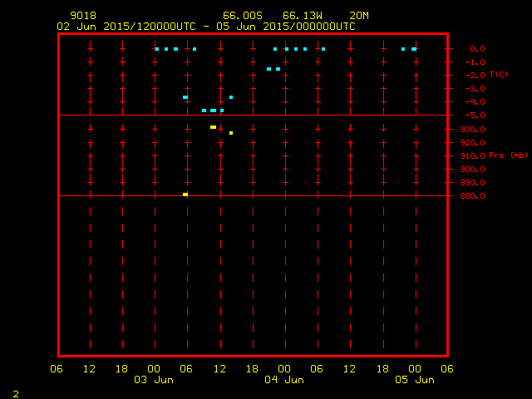Select the latitude value 66.00S
532x399 pixels.
tap(243, 16)
